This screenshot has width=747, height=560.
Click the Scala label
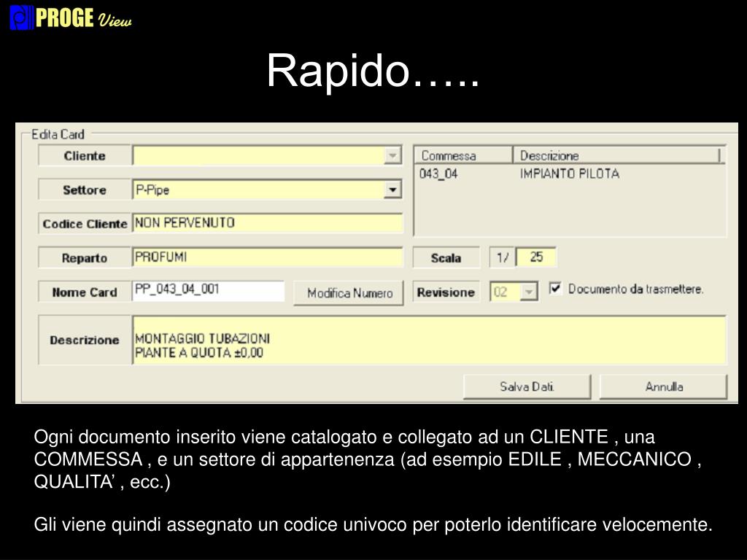click(446, 257)
